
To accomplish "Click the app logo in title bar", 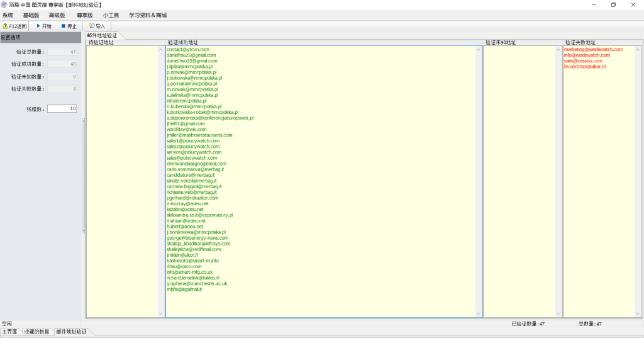I will pos(4,4).
